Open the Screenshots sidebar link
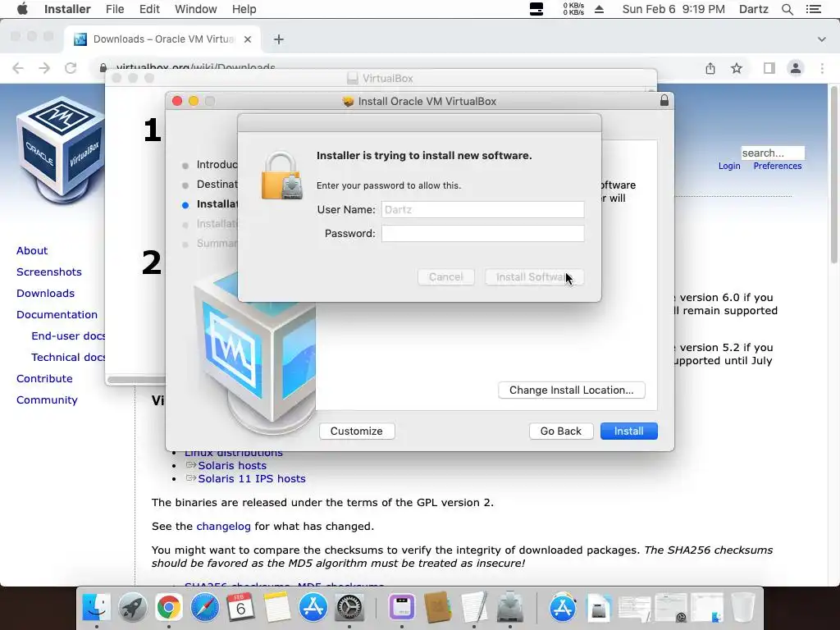The image size is (840, 630). point(48,272)
